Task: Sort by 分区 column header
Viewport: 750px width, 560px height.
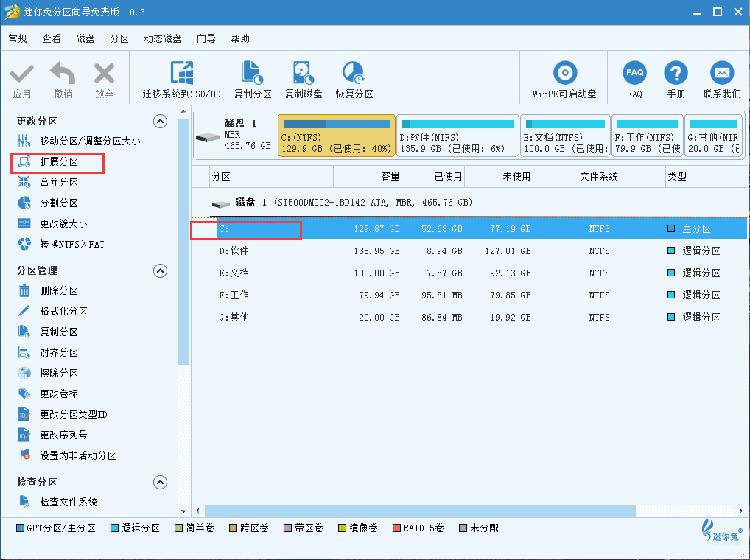Action: click(272, 176)
